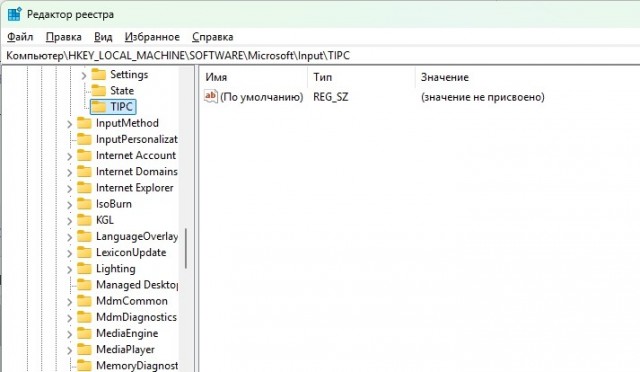Click the Internet Domains folder icon

point(84,172)
